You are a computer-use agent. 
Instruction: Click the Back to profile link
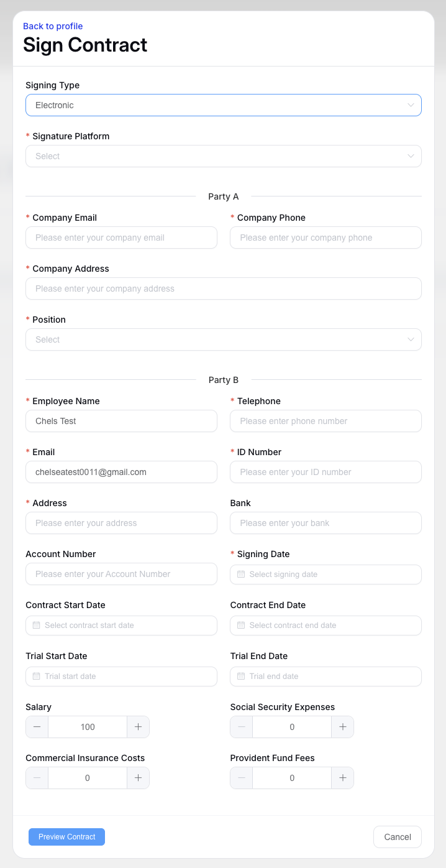[x=53, y=26]
